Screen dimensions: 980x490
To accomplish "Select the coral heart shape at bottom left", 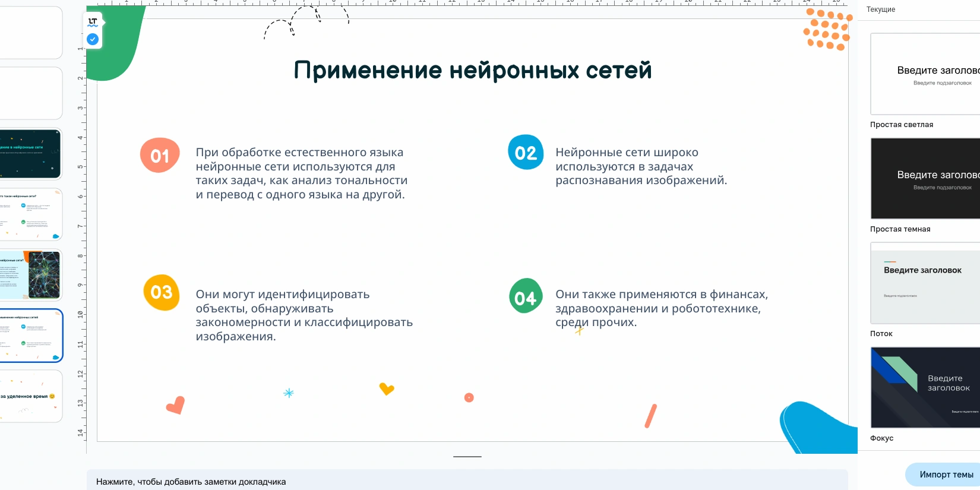I will coord(176,405).
